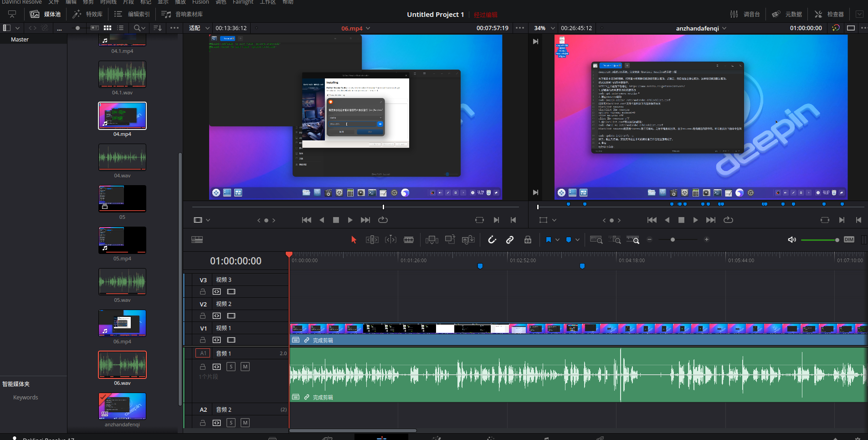Select the 05.wav thumbnail in media pool
The height and width of the screenshot is (440, 868).
click(122, 282)
